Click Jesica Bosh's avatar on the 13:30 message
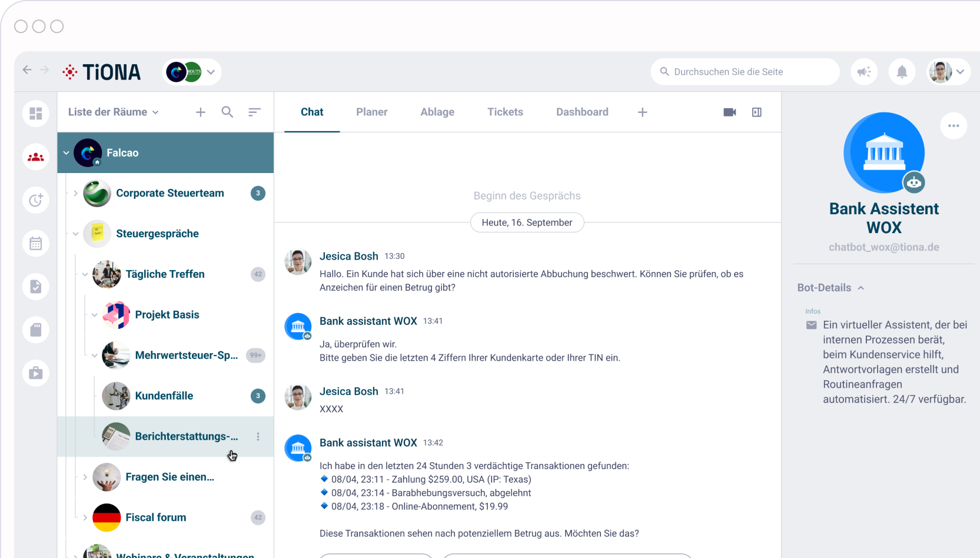 point(298,262)
